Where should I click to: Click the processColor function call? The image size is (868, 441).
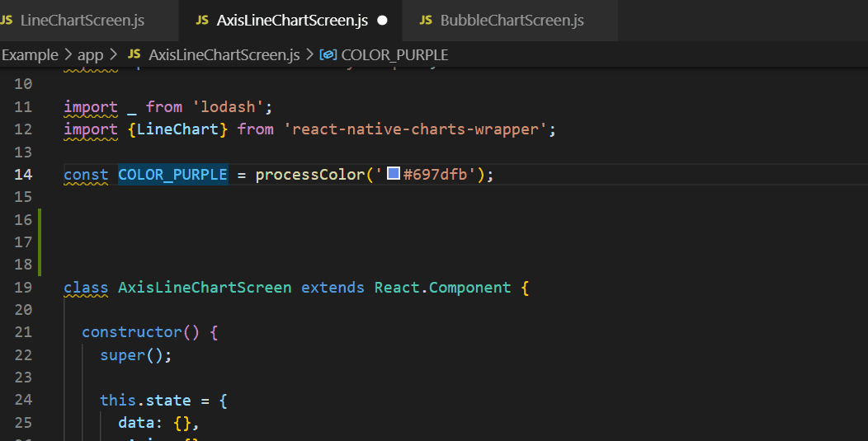[x=310, y=174]
